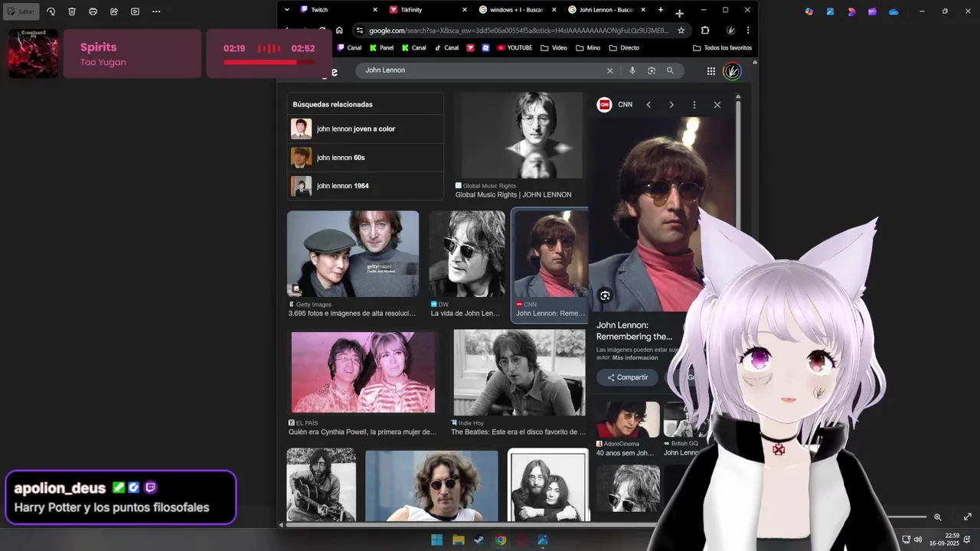
Task: Clear the Google search query
Action: click(x=609, y=70)
